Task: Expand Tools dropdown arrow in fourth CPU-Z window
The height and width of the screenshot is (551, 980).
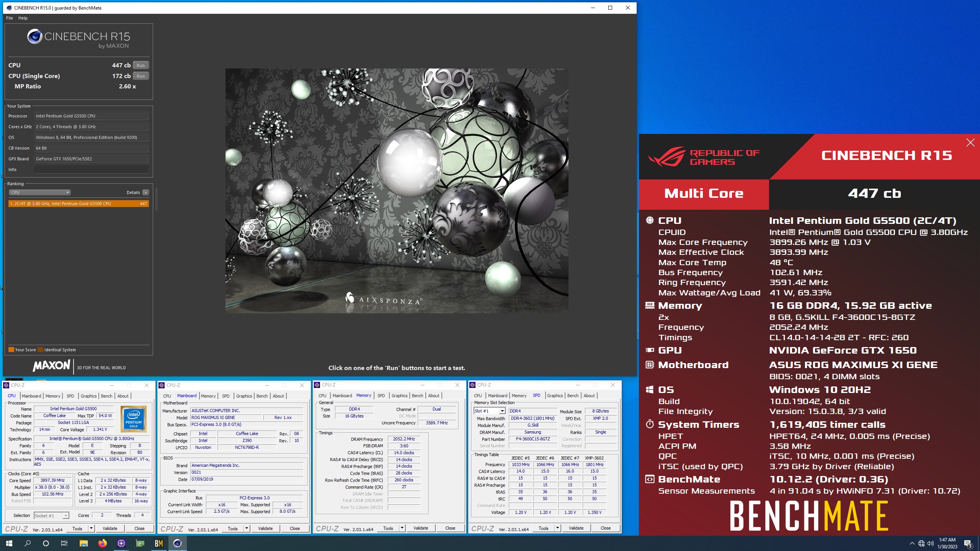Action: [557, 528]
